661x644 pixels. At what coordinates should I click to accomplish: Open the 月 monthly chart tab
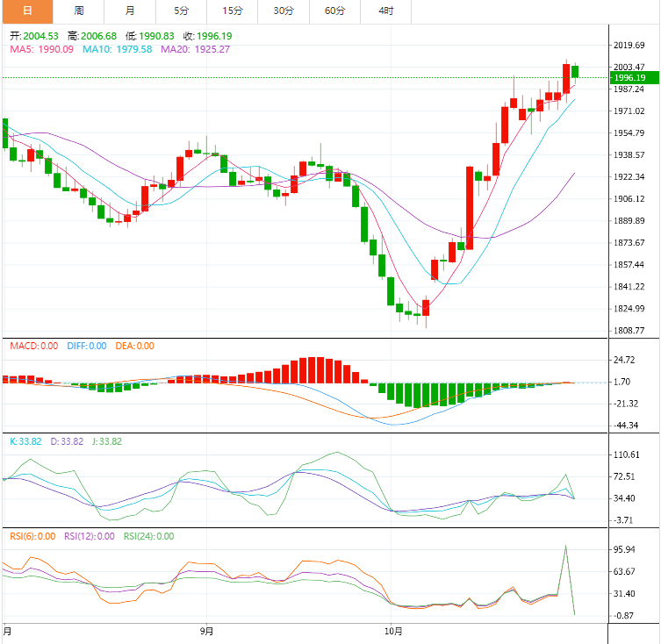(x=130, y=11)
